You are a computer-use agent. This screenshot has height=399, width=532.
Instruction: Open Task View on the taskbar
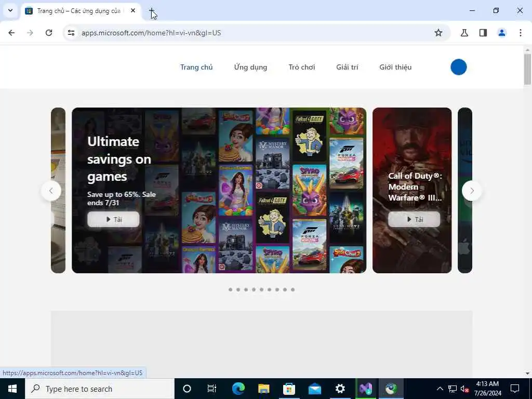pyautogui.click(x=212, y=389)
